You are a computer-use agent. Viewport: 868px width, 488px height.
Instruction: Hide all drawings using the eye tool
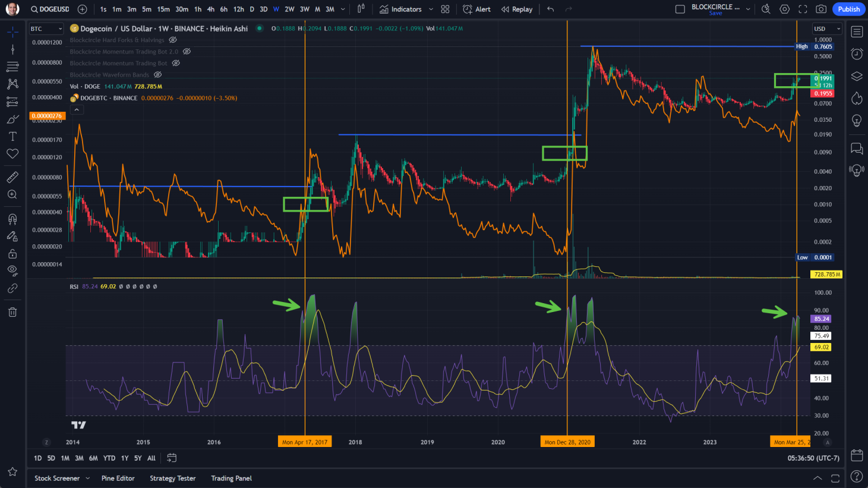[x=12, y=270]
